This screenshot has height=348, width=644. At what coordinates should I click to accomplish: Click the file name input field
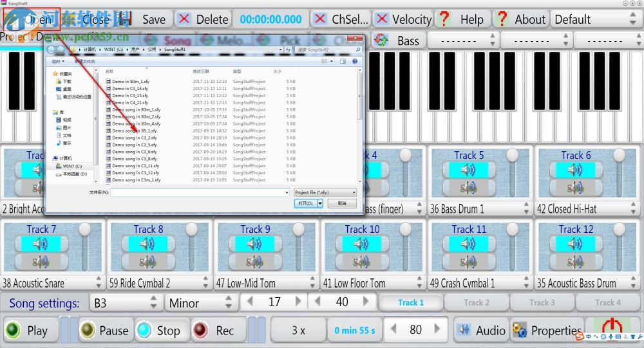(200, 192)
